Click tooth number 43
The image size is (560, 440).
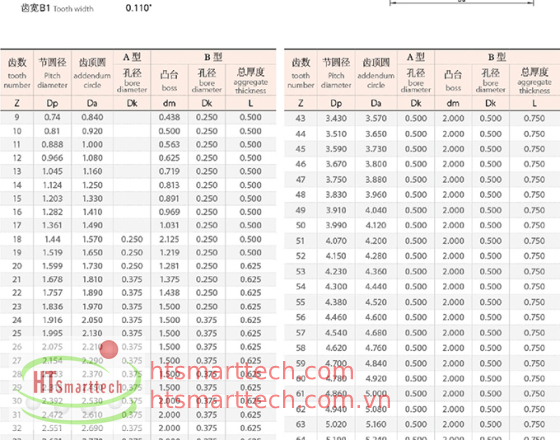[300, 118]
